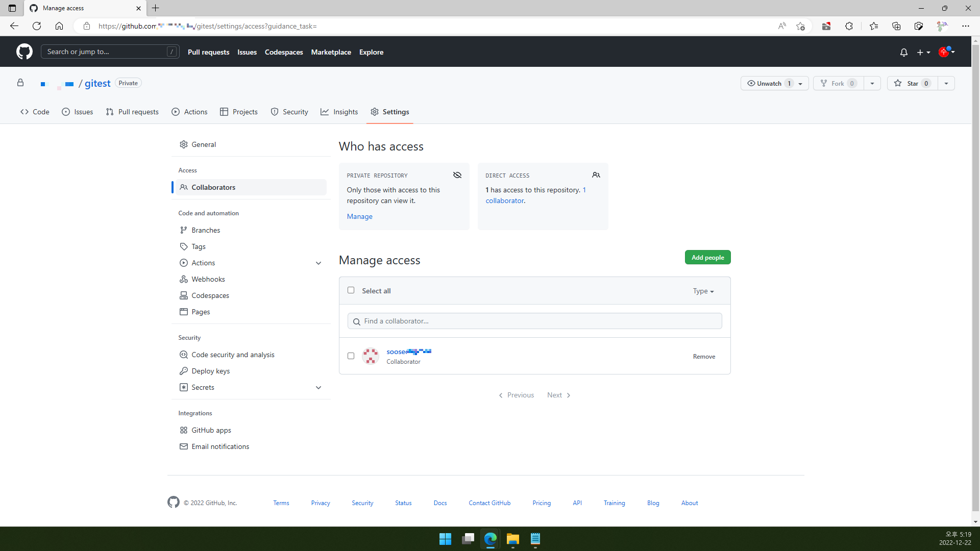Remove the listed collaborator
The width and height of the screenshot is (980, 551).
[704, 357]
